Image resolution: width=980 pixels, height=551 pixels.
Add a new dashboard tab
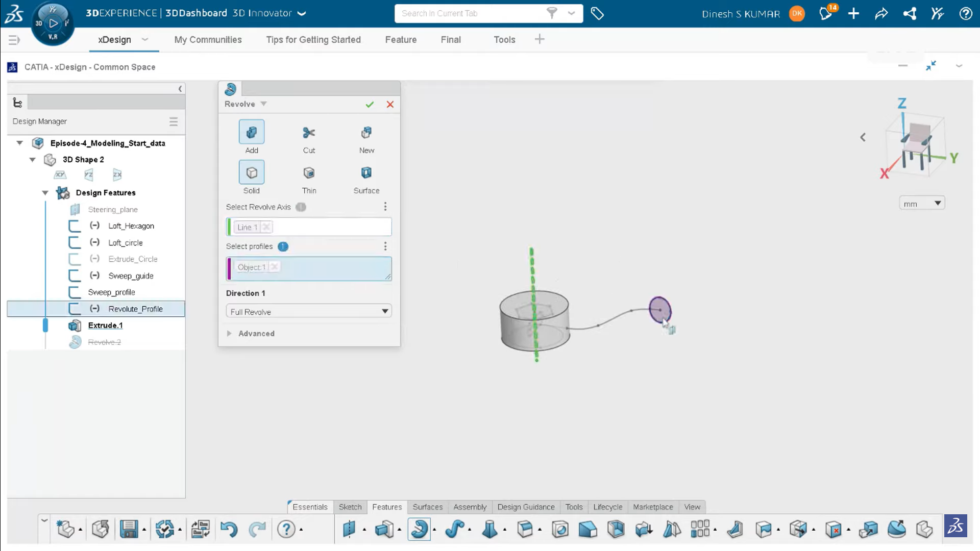pos(540,39)
